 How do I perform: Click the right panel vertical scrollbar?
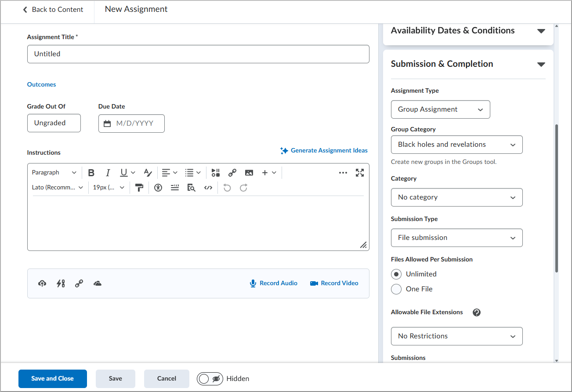[x=557, y=198]
